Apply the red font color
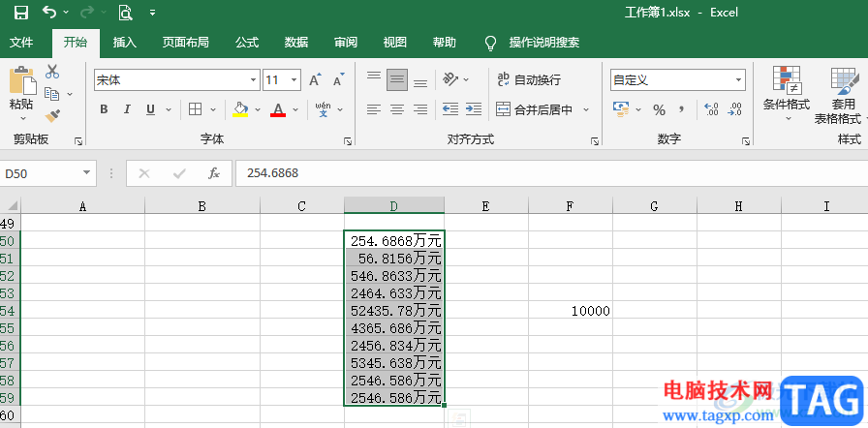 pos(278,109)
